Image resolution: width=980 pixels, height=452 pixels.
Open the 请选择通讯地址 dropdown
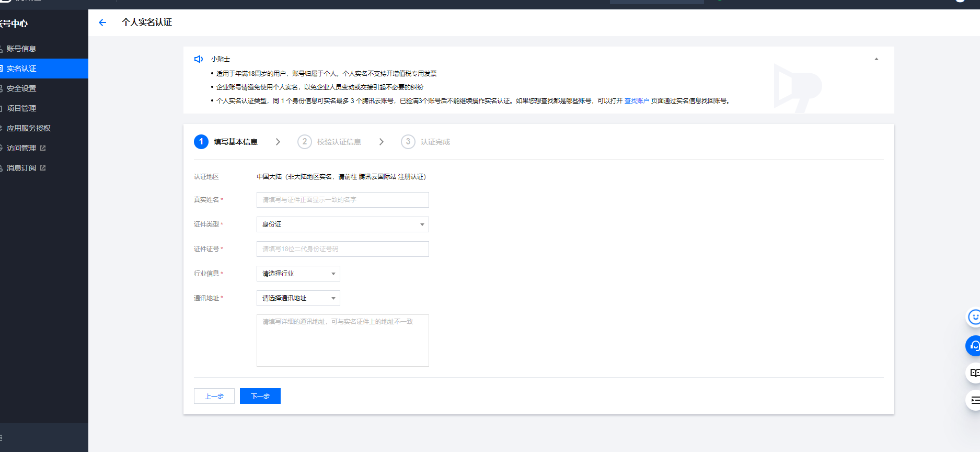pyautogui.click(x=298, y=298)
